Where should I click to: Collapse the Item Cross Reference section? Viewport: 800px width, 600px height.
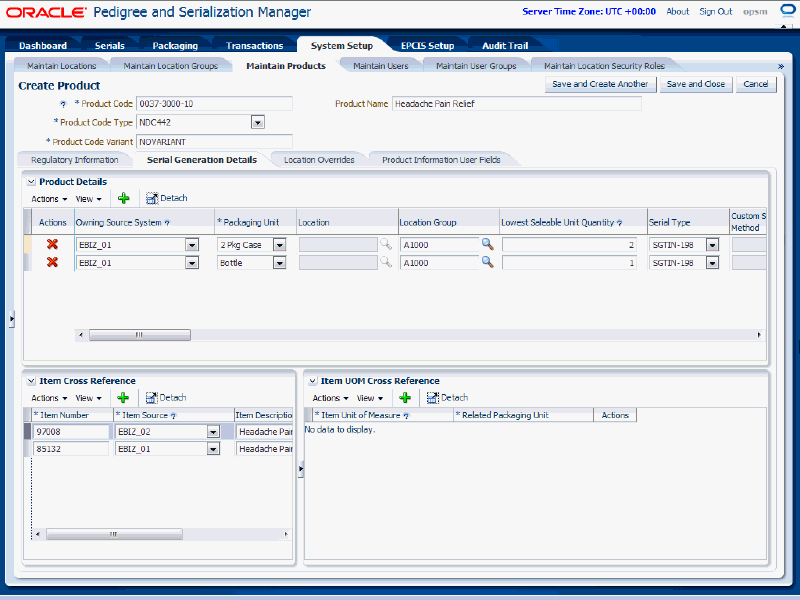click(x=31, y=381)
